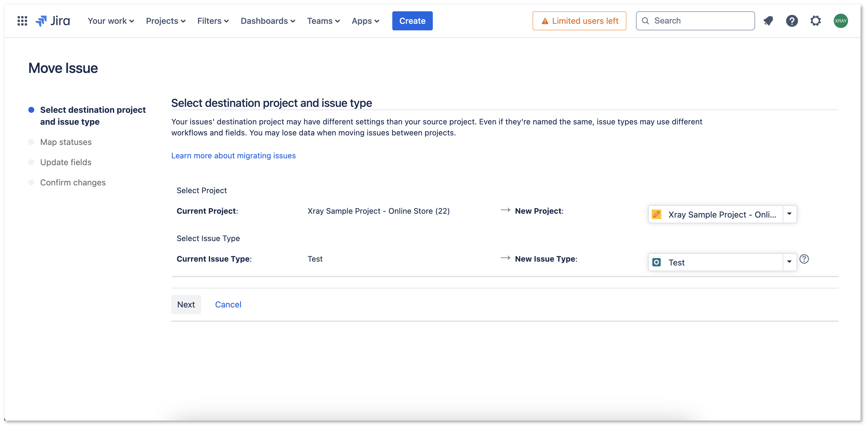Click the Next button
This screenshot has height=428, width=868.
point(186,304)
